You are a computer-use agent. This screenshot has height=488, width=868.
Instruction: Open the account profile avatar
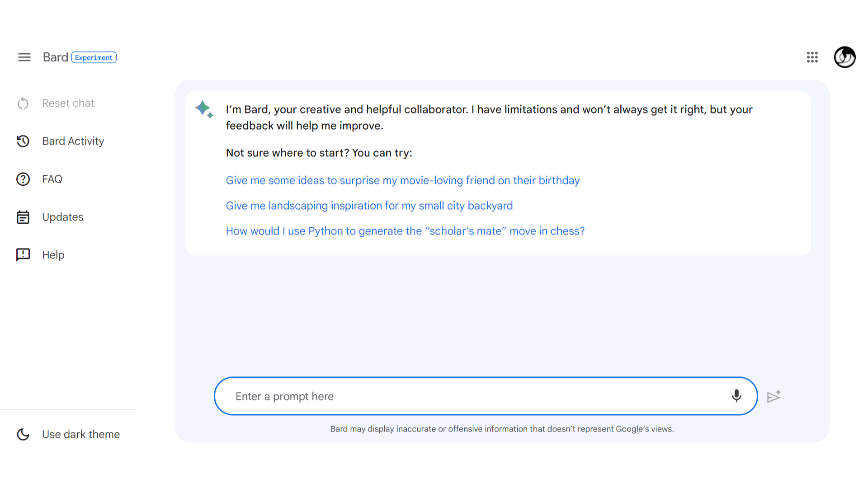click(844, 57)
